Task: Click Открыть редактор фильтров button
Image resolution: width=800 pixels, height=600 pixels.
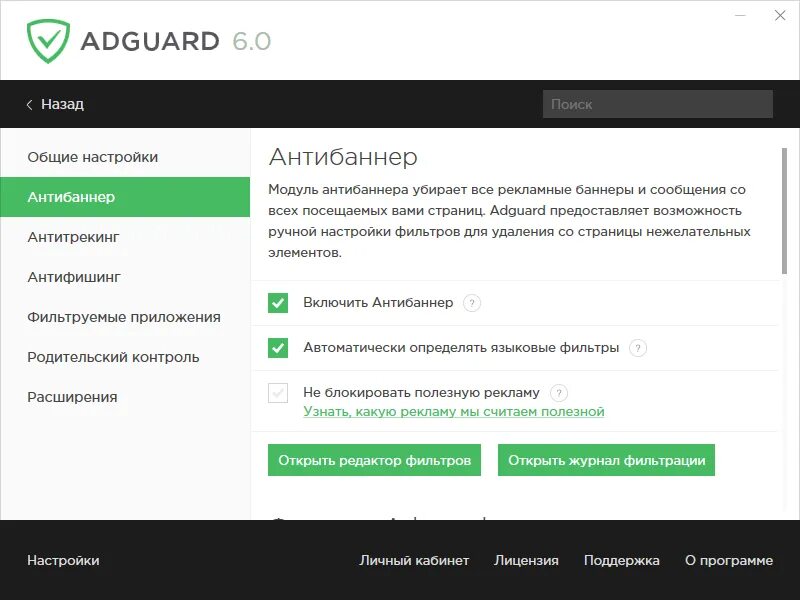Action: (x=374, y=460)
